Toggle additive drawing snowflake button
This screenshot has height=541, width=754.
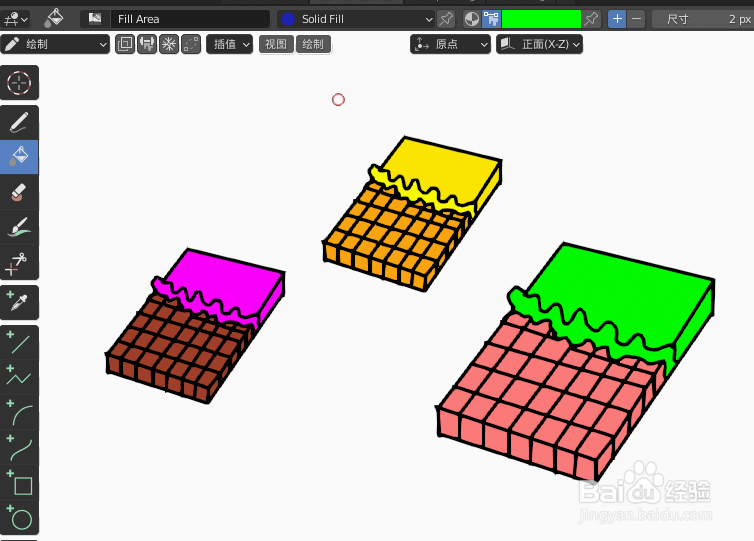point(169,44)
